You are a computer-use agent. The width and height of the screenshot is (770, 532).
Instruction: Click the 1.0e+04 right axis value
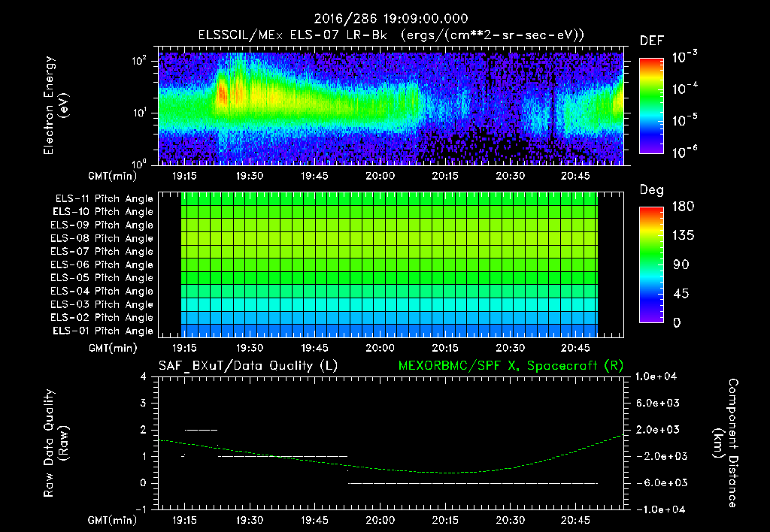(656, 376)
